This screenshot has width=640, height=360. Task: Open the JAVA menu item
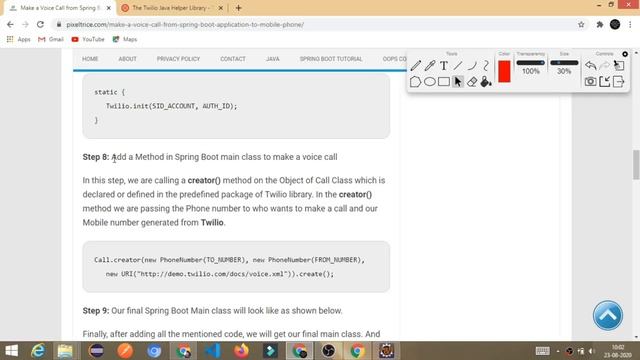pyautogui.click(x=273, y=59)
